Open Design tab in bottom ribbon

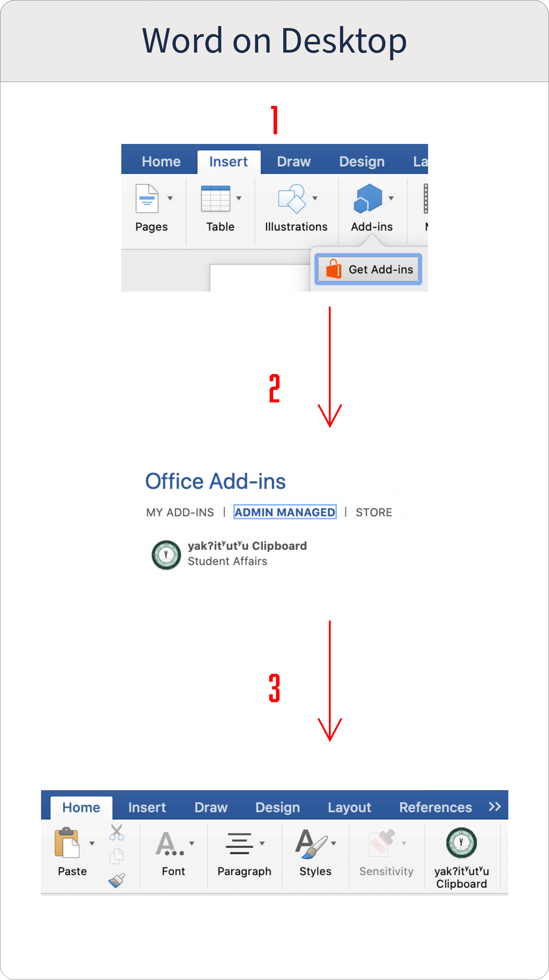(278, 807)
